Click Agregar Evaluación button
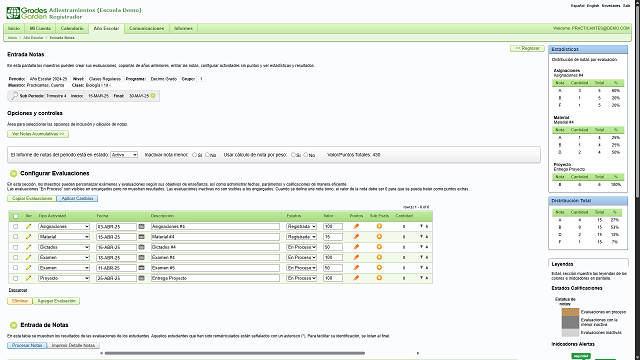The width and height of the screenshot is (640, 360). (56, 301)
